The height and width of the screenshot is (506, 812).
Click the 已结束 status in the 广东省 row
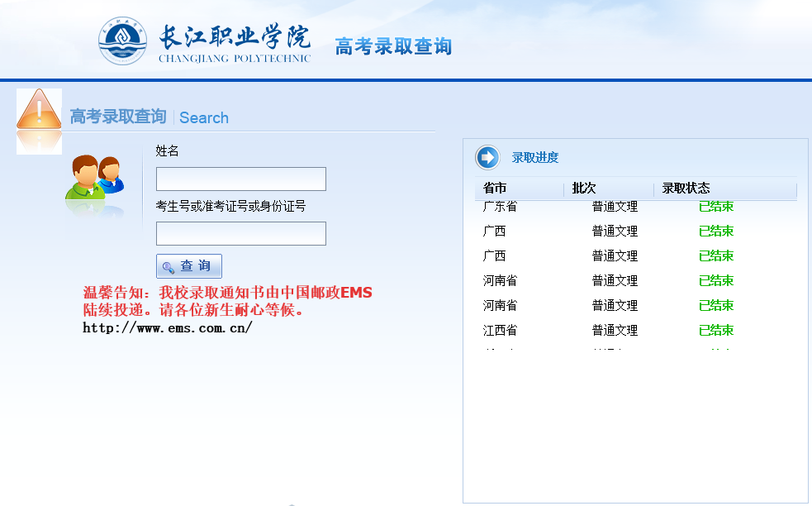(716, 207)
